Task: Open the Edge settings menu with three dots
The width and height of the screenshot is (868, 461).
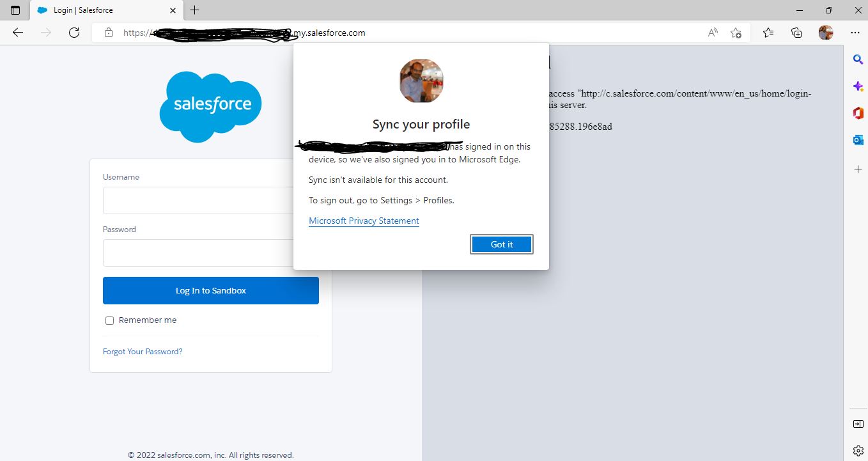Action: coord(855,32)
